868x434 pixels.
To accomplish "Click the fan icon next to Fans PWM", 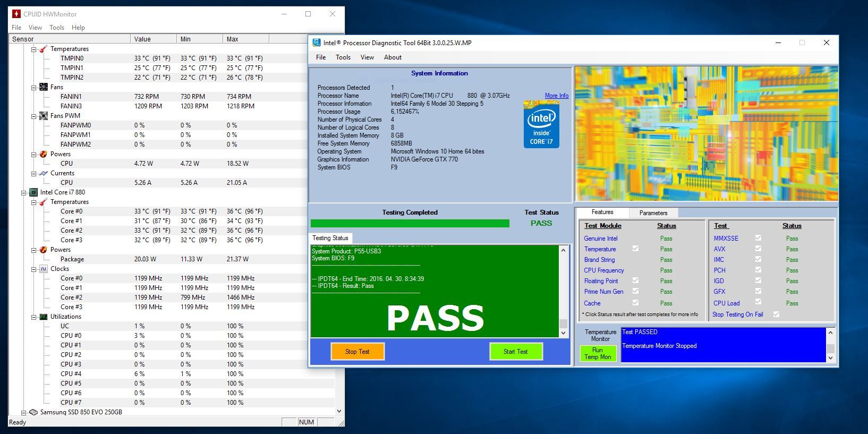I will point(43,116).
